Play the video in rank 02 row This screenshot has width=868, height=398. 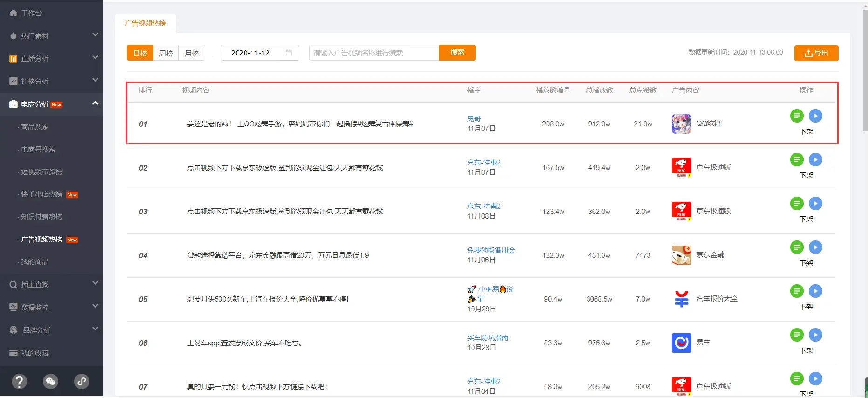(x=815, y=159)
